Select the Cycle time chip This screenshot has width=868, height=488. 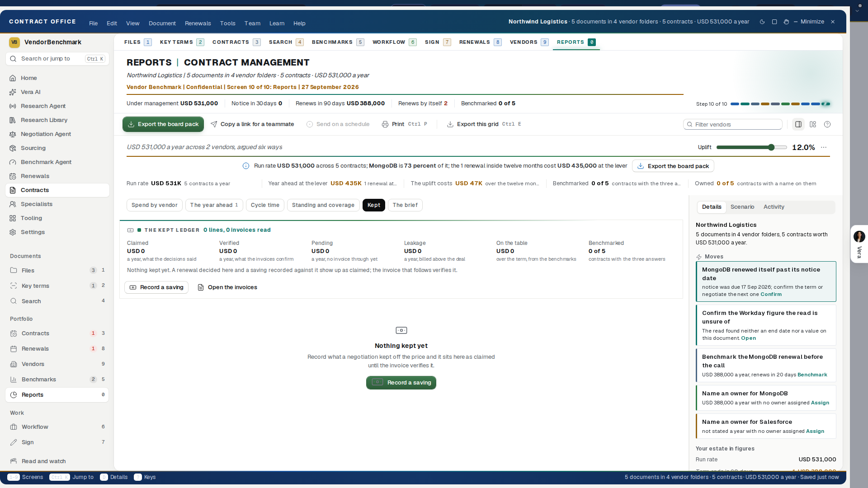pyautogui.click(x=265, y=205)
